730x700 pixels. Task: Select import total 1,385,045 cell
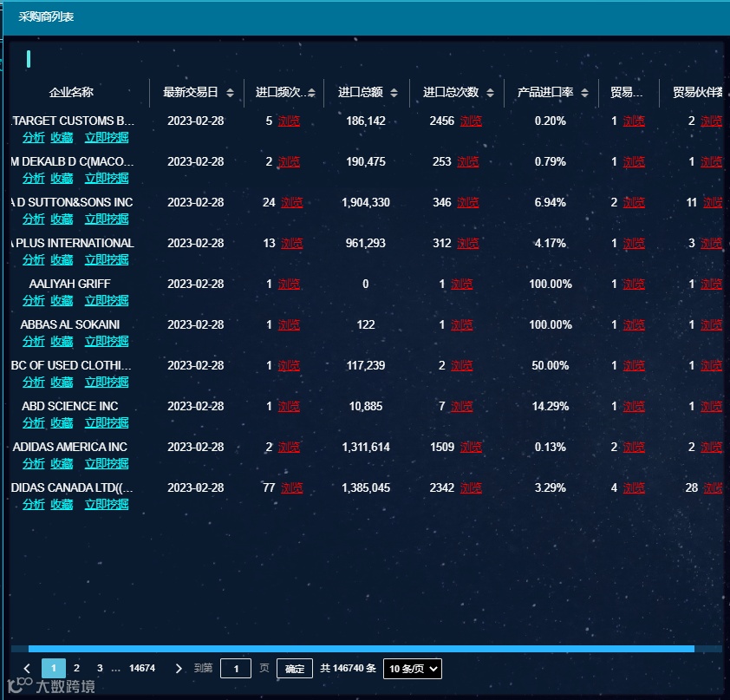click(x=366, y=487)
